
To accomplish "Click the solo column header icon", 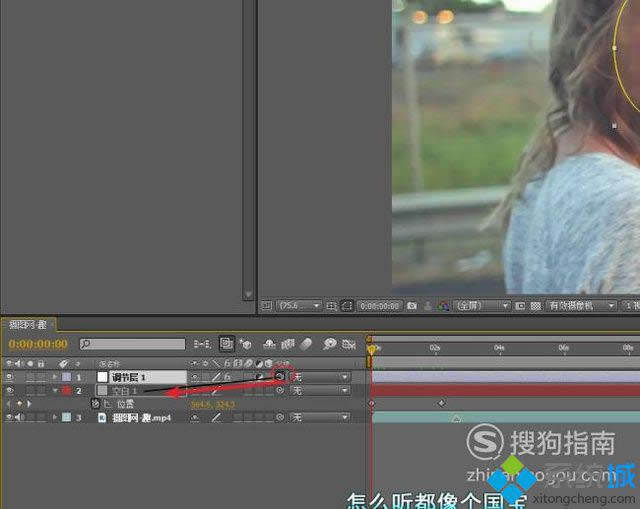I will pyautogui.click(x=30, y=363).
